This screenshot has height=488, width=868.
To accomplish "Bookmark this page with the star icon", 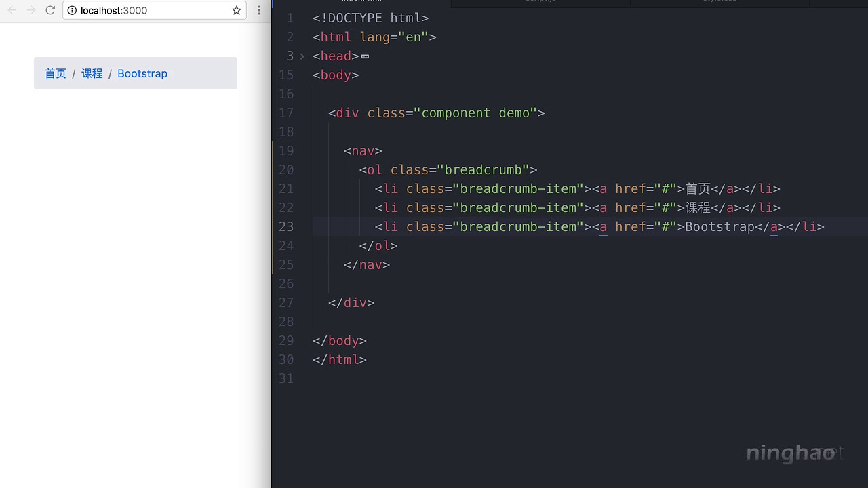I will click(x=237, y=10).
